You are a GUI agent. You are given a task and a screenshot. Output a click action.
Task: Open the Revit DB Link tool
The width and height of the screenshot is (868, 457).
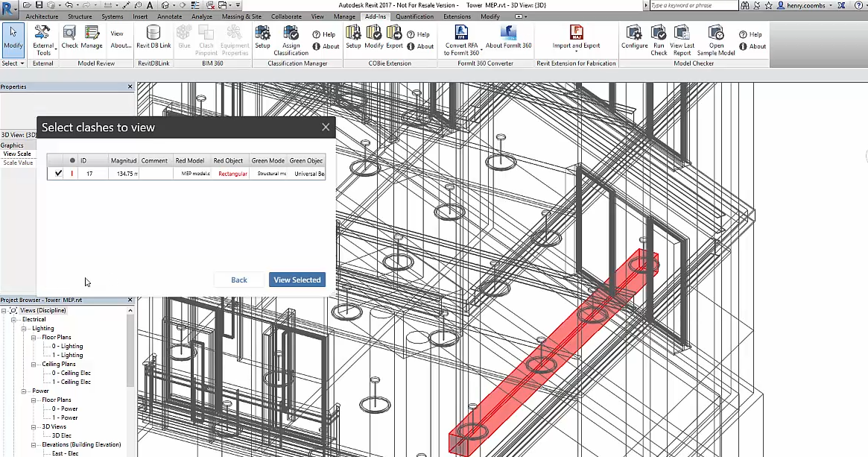click(x=153, y=38)
